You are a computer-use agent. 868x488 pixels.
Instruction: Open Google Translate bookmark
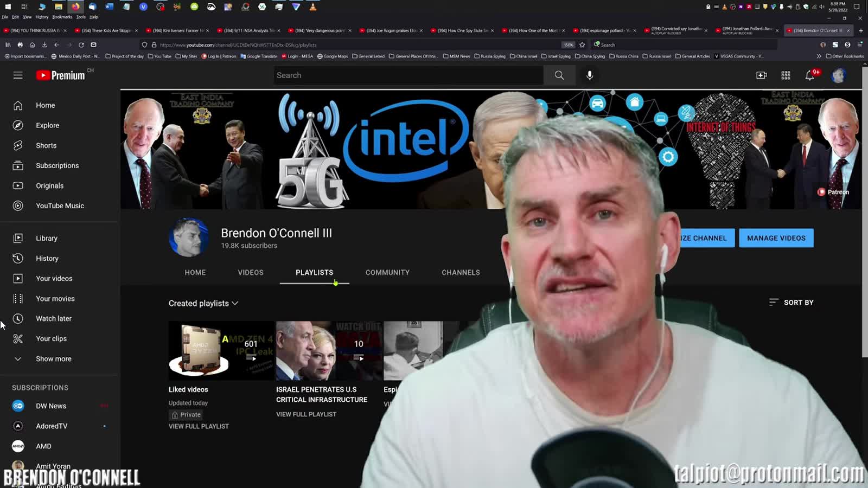pos(259,56)
